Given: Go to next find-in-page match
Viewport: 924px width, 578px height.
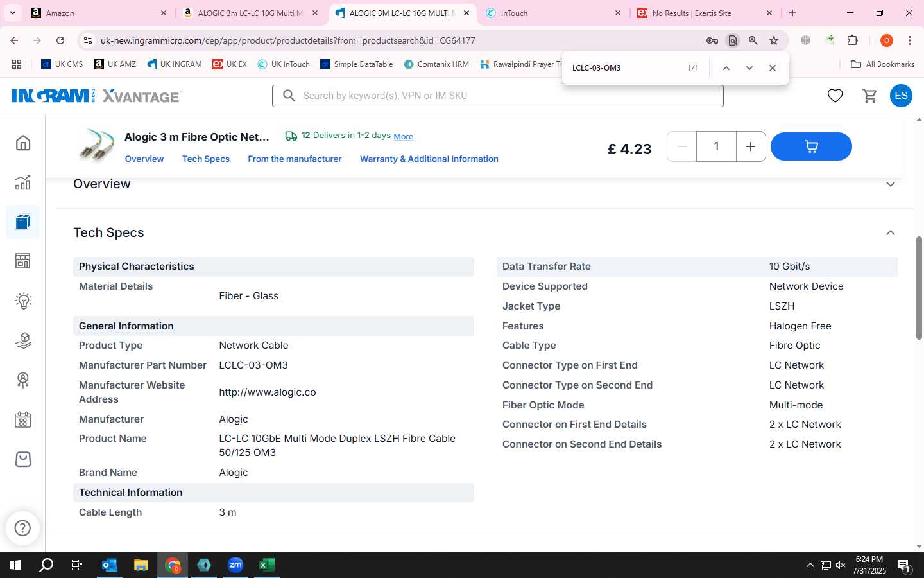Looking at the screenshot, I should click(749, 68).
